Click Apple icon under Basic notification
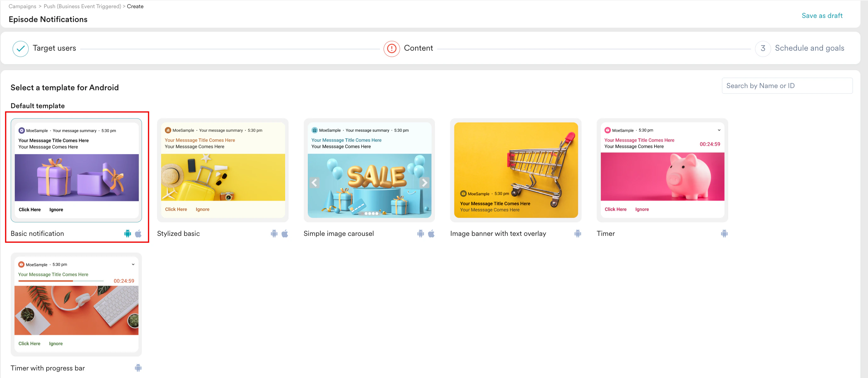 click(138, 234)
